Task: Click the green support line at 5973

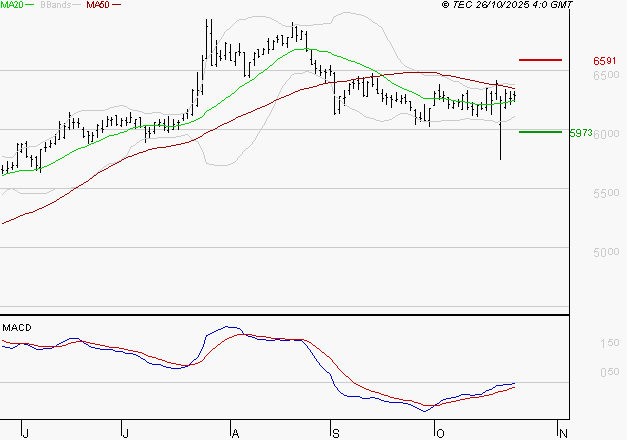Action: tap(541, 131)
